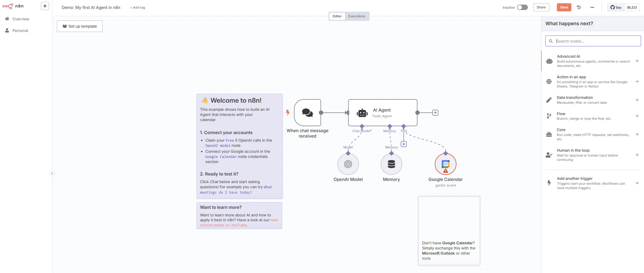Viewport: 644px width, 273px height.
Task: Click the Welcome to n8n! sticky note heading
Action: 236,100
